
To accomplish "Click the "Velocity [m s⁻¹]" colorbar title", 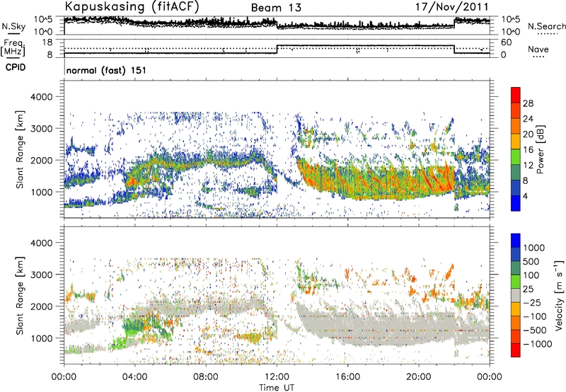I will click(x=559, y=295).
